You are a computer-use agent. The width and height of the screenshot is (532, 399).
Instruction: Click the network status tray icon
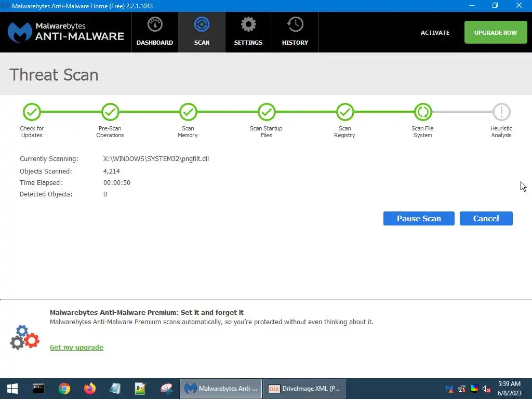click(x=462, y=389)
